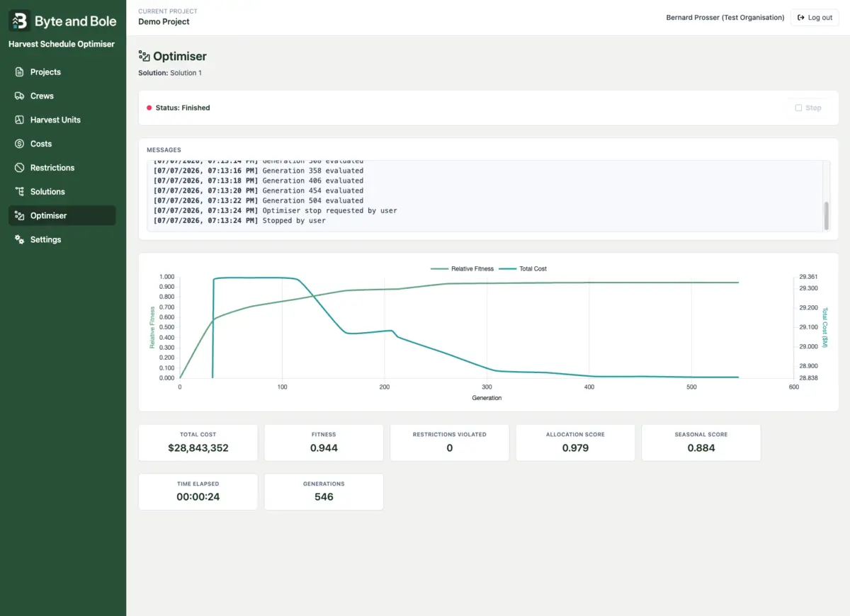Open Harvest Units in sidebar
Image resolution: width=850 pixels, height=616 pixels.
coord(62,120)
